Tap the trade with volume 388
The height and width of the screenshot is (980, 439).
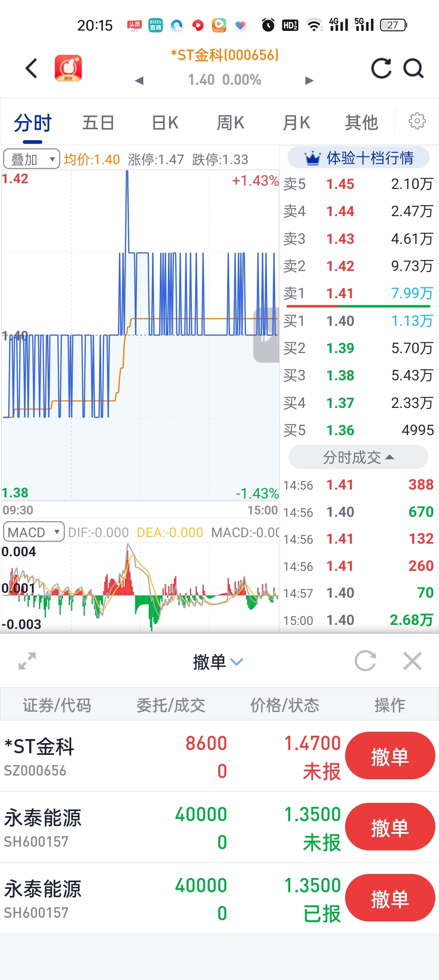[358, 485]
